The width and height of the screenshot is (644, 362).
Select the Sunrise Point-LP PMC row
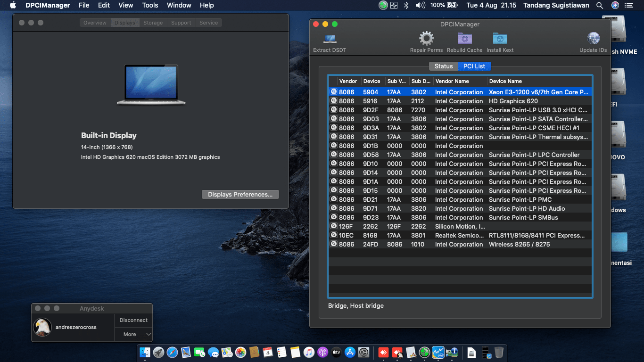(460, 199)
